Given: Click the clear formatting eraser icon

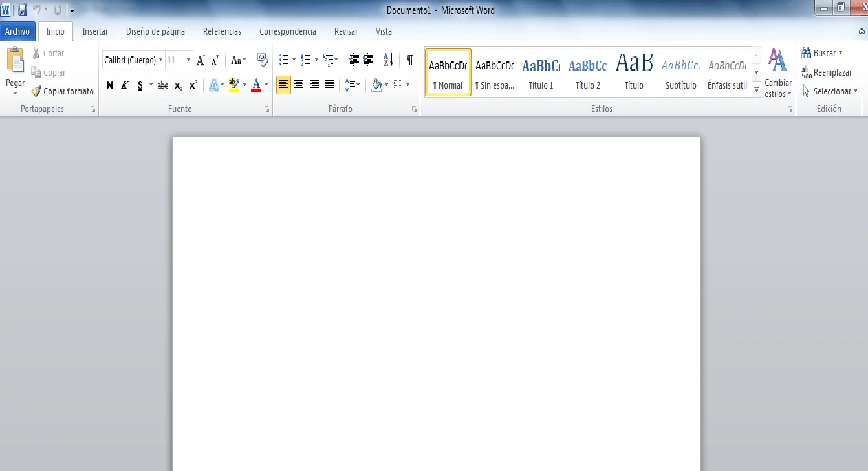Looking at the screenshot, I should (x=262, y=60).
